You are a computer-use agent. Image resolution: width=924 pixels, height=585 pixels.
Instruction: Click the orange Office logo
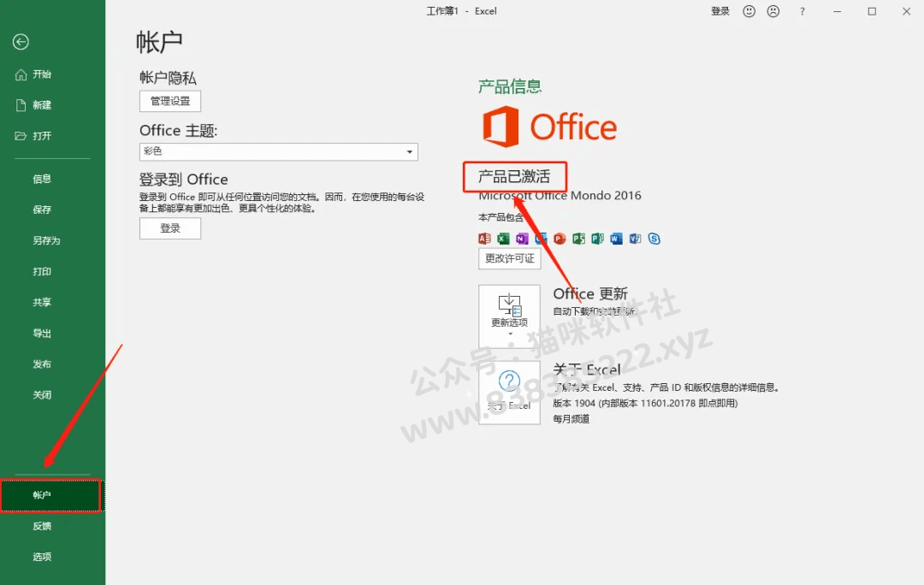550,127
